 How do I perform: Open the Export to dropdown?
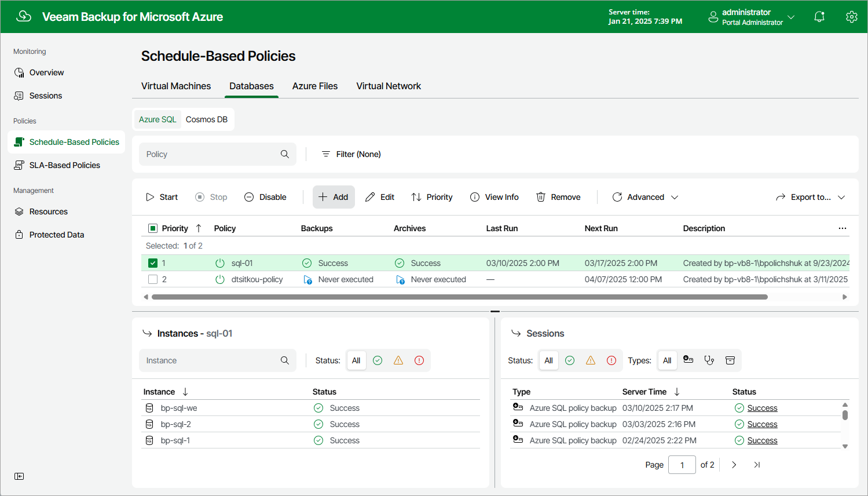[x=811, y=197]
